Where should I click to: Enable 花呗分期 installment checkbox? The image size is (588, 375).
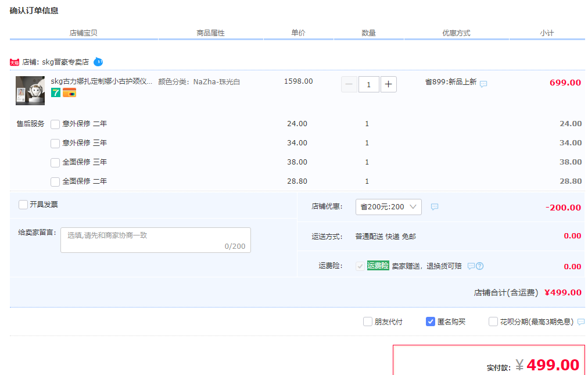[493, 322]
